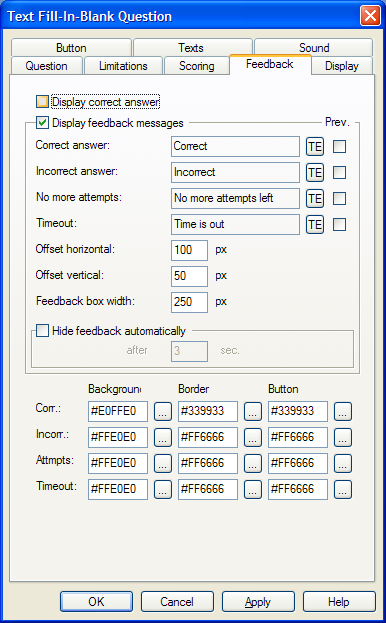Browse color for Incorr. Border
Viewport: 386px width, 623px height.
[253, 437]
